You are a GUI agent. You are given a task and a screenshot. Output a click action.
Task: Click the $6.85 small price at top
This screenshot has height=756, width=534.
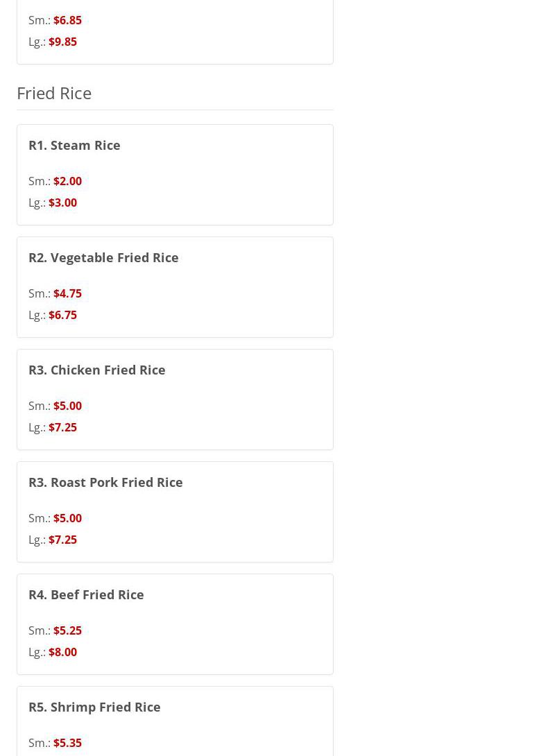(67, 20)
